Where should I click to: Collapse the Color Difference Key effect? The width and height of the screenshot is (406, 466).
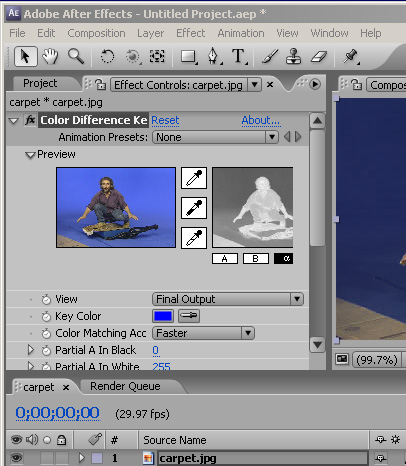coord(14,121)
